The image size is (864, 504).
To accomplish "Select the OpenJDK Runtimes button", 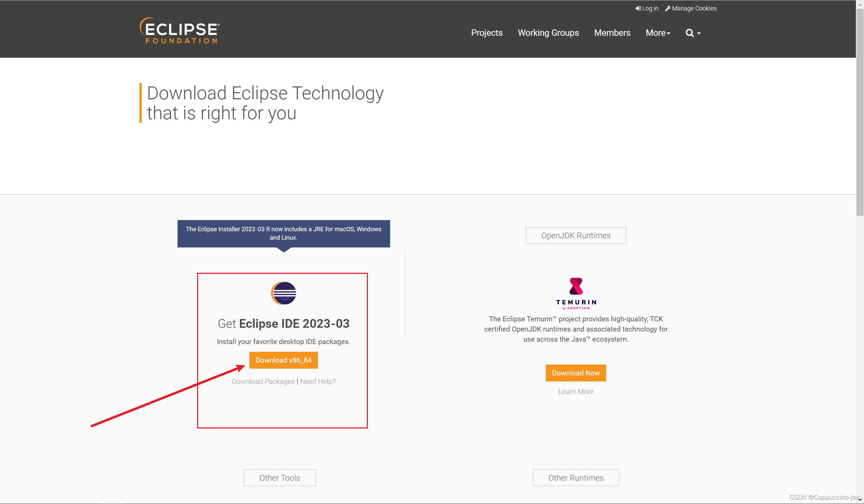I will point(576,236).
